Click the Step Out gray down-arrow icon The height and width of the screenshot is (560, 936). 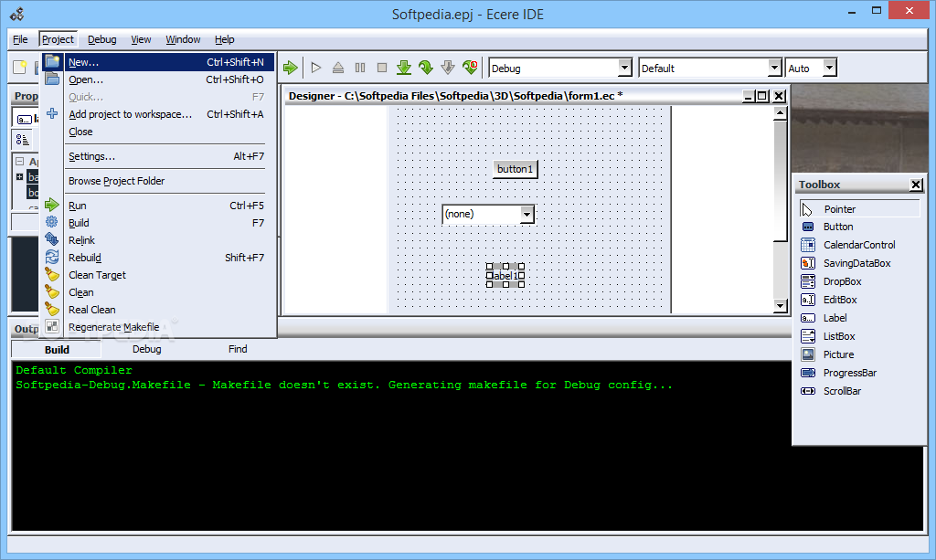448,68
